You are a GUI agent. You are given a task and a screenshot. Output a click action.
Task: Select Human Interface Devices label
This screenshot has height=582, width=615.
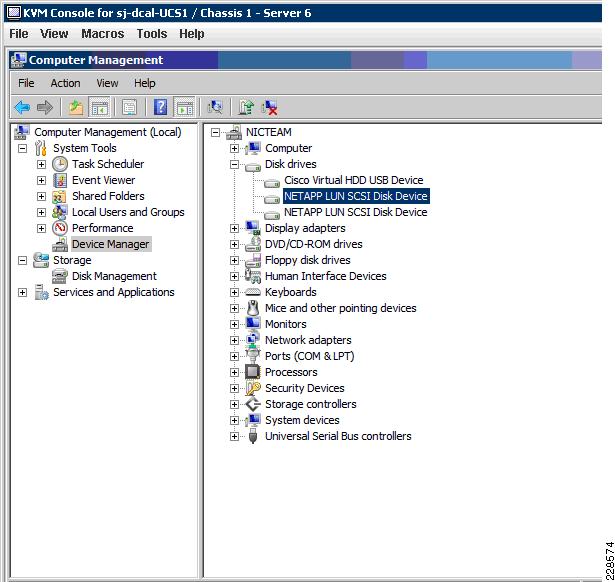326,276
